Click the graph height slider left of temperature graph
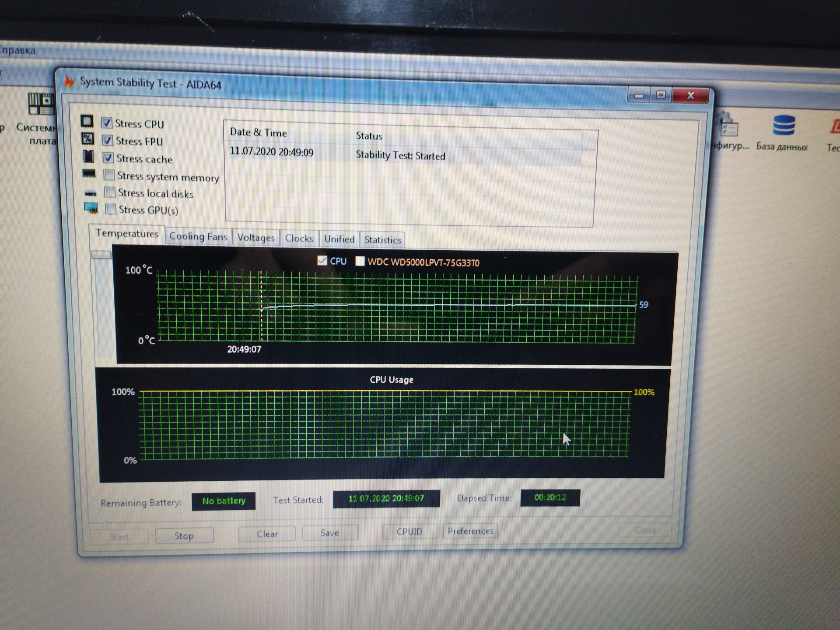840x630 pixels. click(x=101, y=255)
